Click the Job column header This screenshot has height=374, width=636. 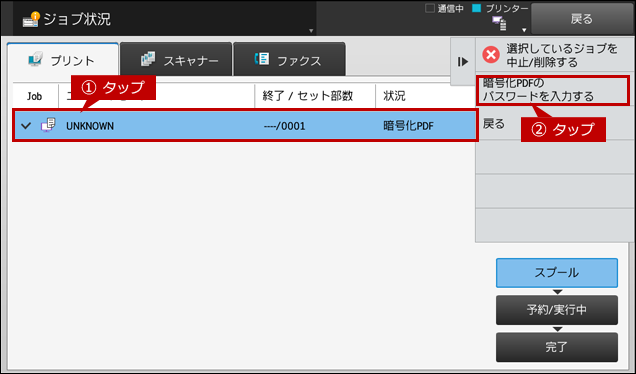[34, 96]
